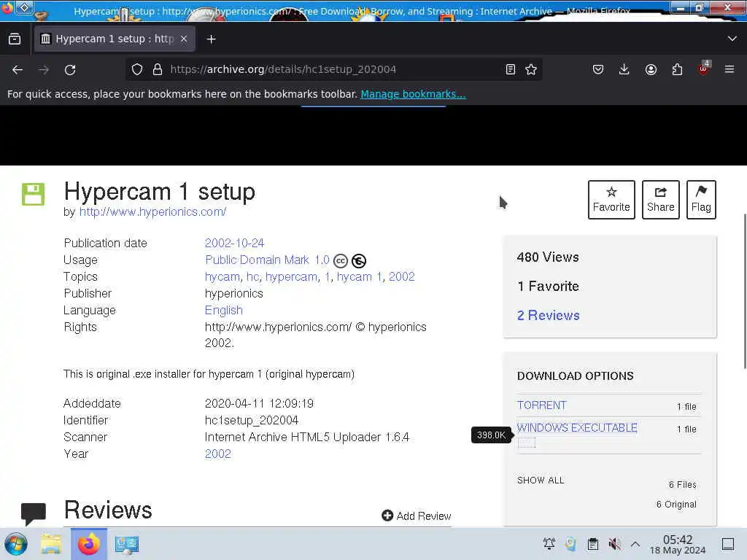This screenshot has width=747, height=560.
Task: Open the hycam topic link
Action: coord(222,276)
